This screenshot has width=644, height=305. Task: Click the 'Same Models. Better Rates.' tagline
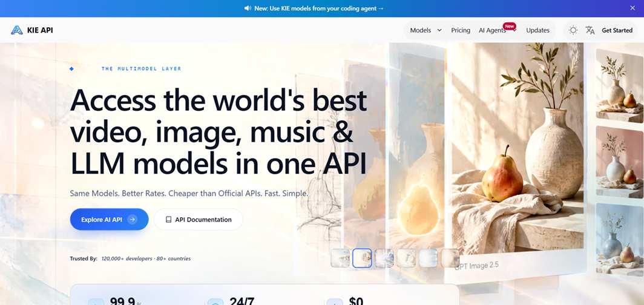tap(189, 193)
